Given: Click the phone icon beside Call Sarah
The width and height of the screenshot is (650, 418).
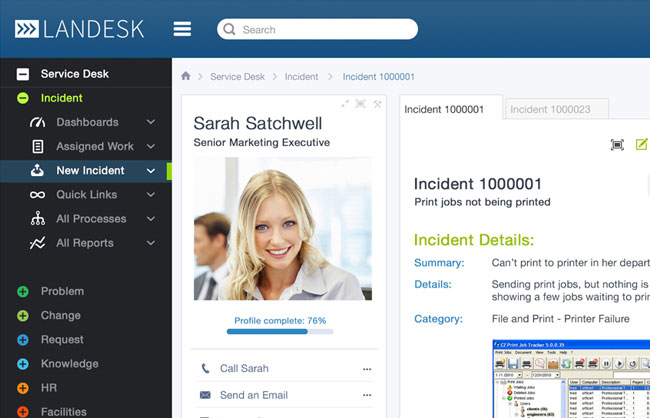Looking at the screenshot, I should 205,368.
